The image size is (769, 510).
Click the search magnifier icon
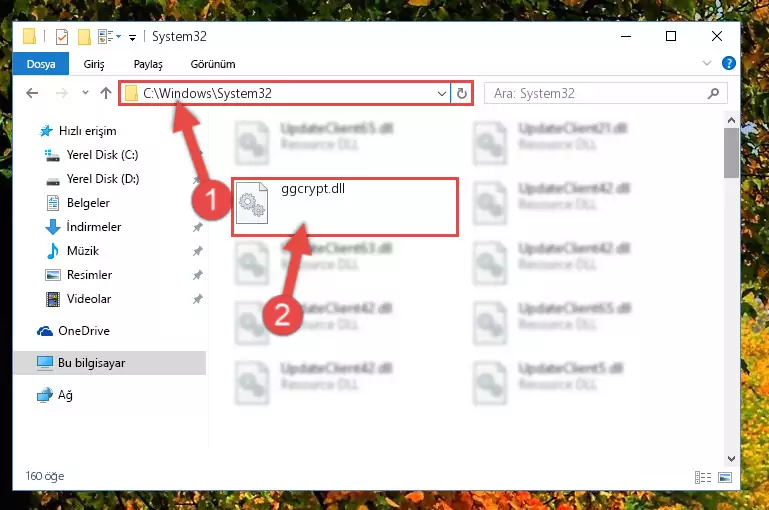coord(714,93)
